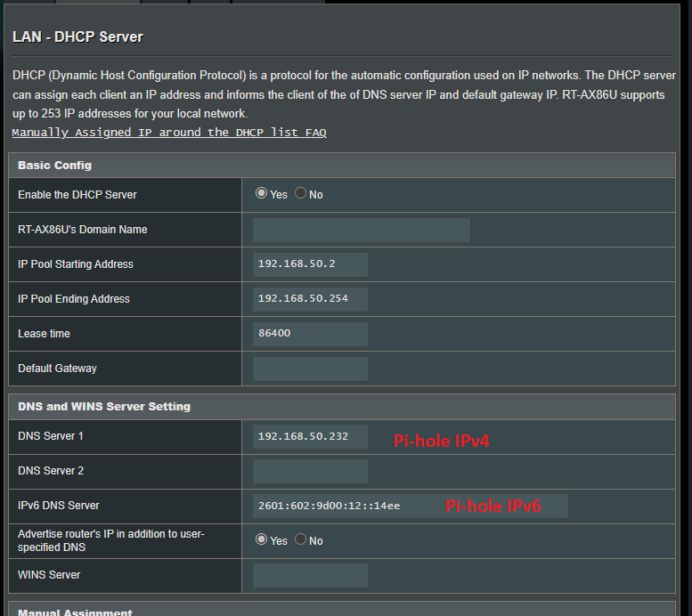This screenshot has height=616, width=692.
Task: Click the Manual Assignment section header
Action: 75,612
